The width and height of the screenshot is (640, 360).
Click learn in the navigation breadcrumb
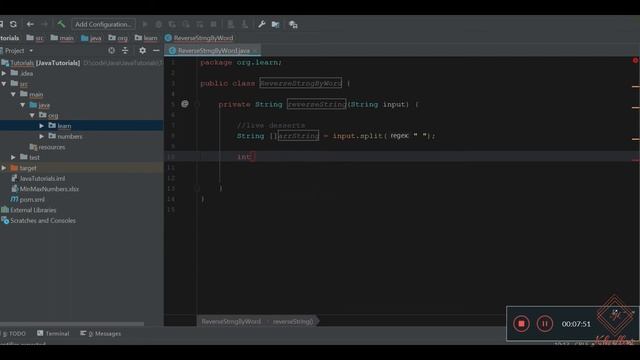[146, 38]
